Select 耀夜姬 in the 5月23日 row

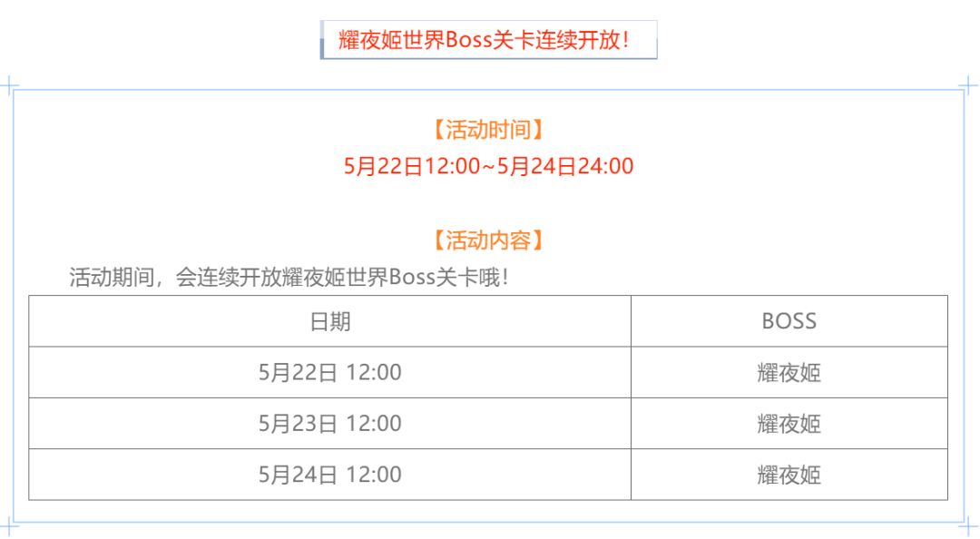click(789, 423)
